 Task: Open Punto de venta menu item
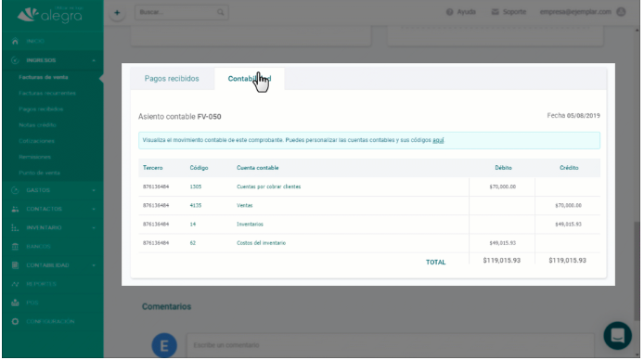pos(39,173)
